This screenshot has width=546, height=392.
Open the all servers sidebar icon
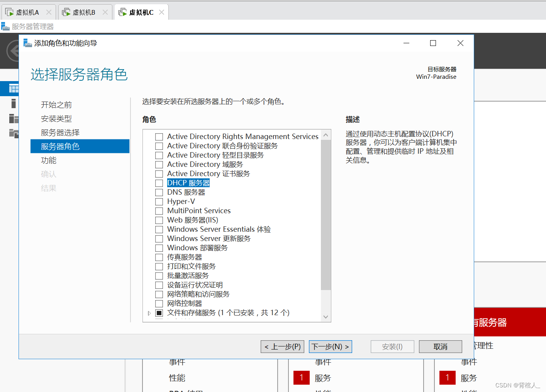(14, 118)
